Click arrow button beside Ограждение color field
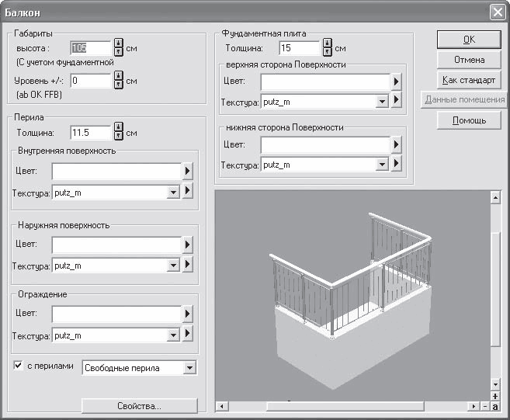 (x=187, y=314)
